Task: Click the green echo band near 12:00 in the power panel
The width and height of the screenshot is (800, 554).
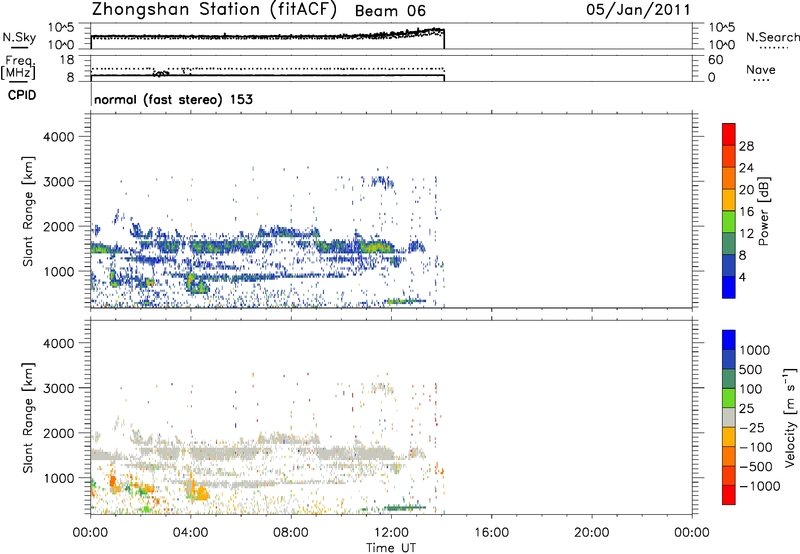Action: (x=377, y=247)
